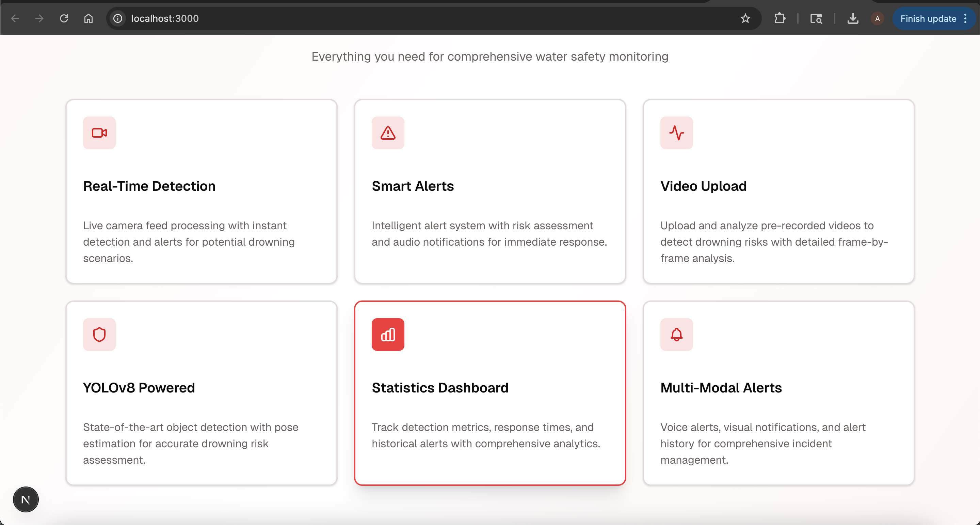Click the shield icon in YOLOv8 Powered card
Screen dimensions: 980x525
[99, 334]
